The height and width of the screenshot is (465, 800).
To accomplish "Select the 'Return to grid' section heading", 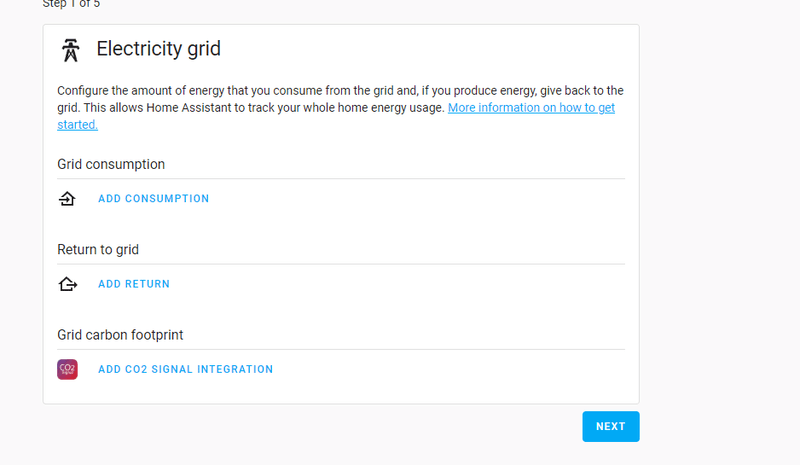I will pyautogui.click(x=98, y=249).
